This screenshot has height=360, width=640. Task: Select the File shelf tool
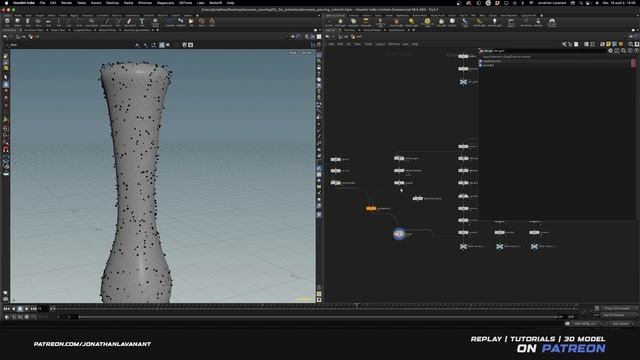click(191, 22)
